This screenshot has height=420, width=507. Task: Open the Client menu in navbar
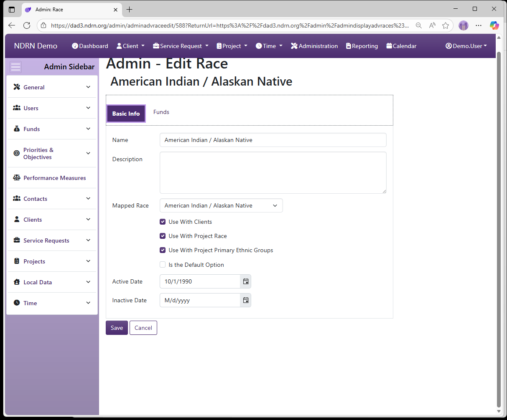click(x=130, y=46)
